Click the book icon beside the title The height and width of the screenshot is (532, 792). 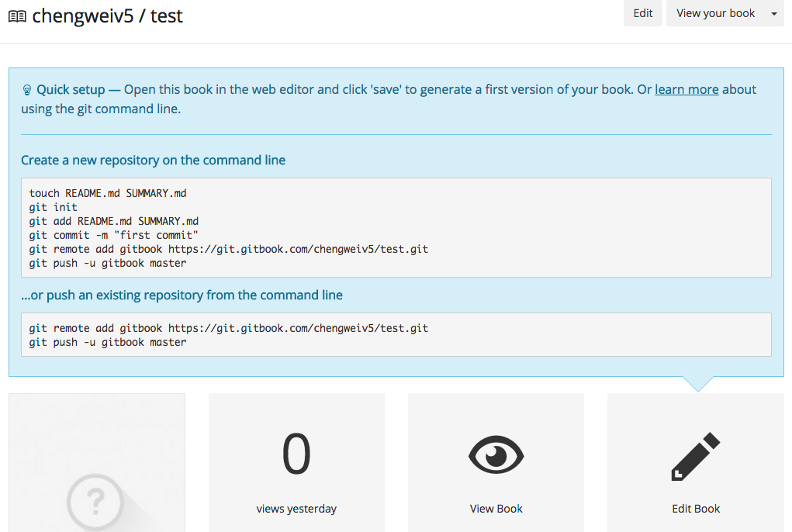16,16
